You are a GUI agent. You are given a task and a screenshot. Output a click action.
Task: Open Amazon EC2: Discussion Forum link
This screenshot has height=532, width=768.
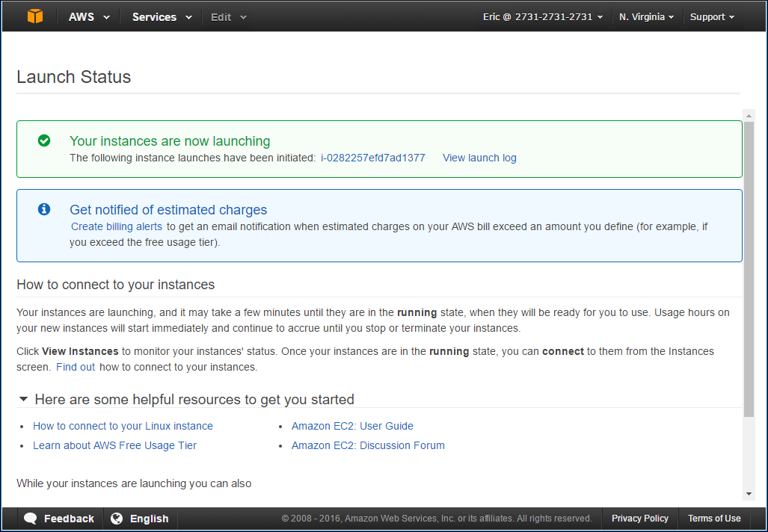coord(368,445)
